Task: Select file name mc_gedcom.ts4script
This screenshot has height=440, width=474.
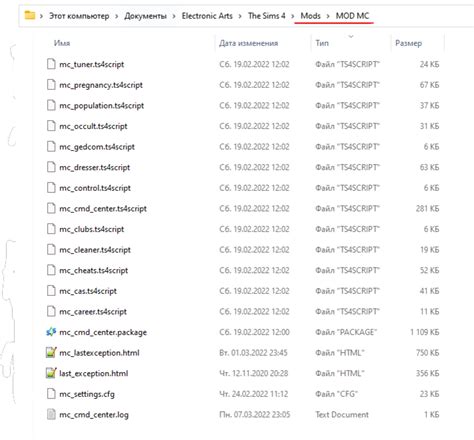Action: click(97, 147)
